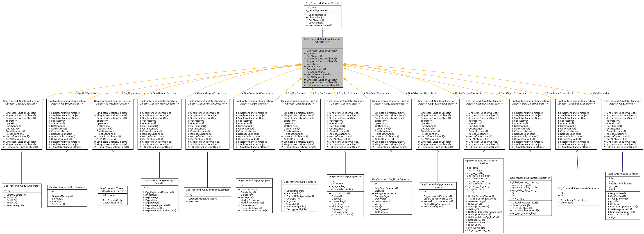Click the '< GpgAdvancedOperator >' edge label
644x234 pixels.
click(x=421, y=93)
